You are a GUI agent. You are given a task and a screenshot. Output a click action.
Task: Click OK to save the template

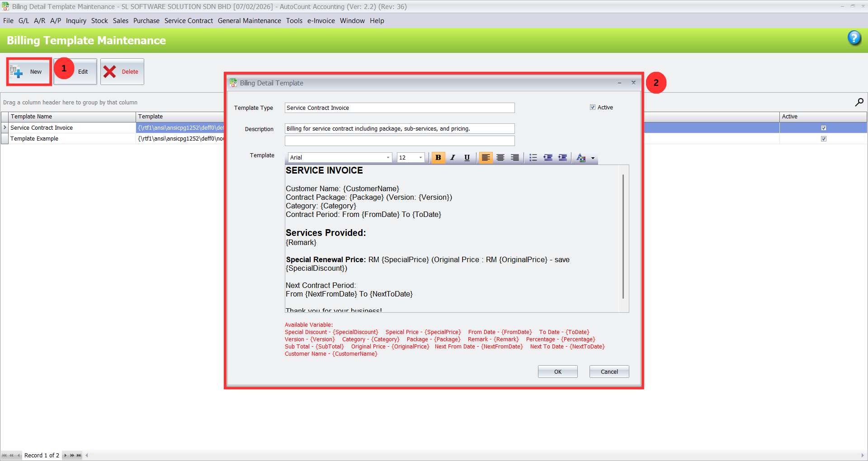pyautogui.click(x=557, y=371)
